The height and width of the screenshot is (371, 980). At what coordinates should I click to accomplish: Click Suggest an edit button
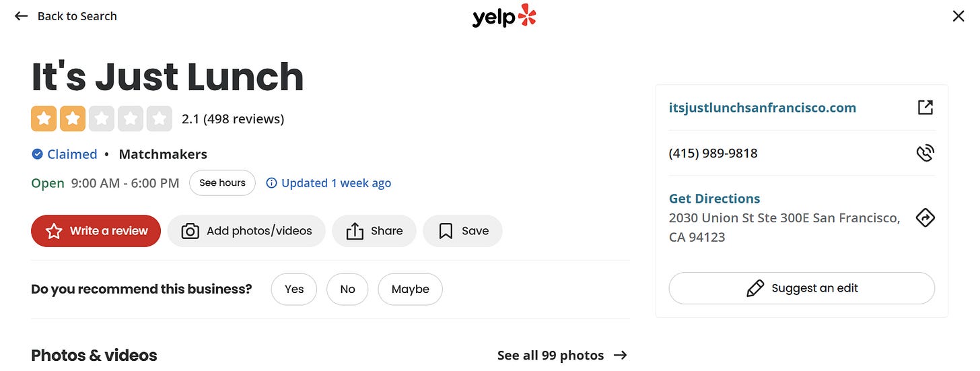tap(802, 288)
